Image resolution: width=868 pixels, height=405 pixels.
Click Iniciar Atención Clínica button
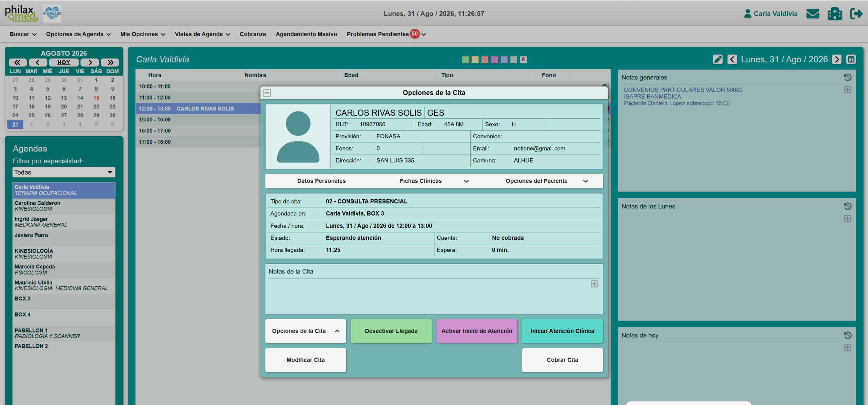point(562,331)
